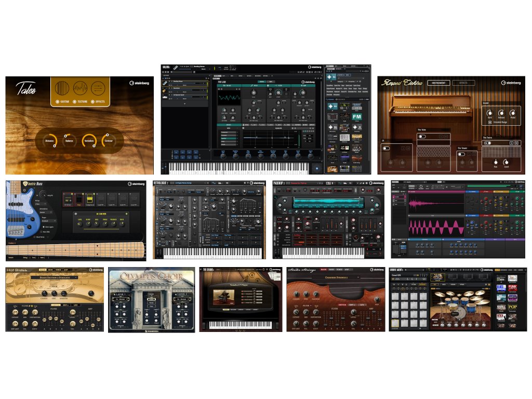532x399 pixels.
Task: Click the Steinberg logo in Amped Elektra
Action: tap(511, 83)
